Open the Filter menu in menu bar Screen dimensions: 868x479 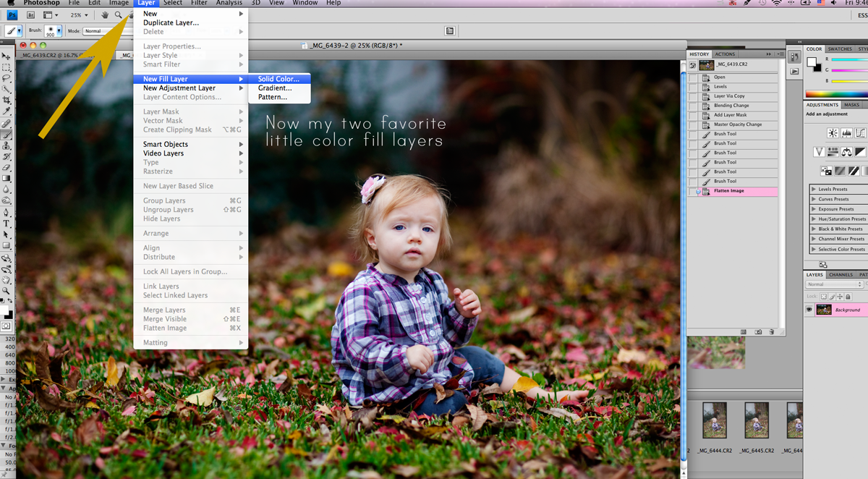click(199, 3)
